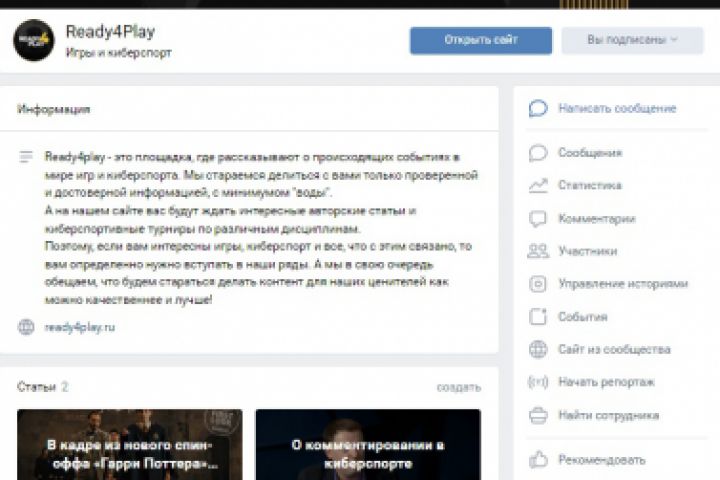Select События in the sidebar
The width and height of the screenshot is (720, 480).
[x=583, y=316]
